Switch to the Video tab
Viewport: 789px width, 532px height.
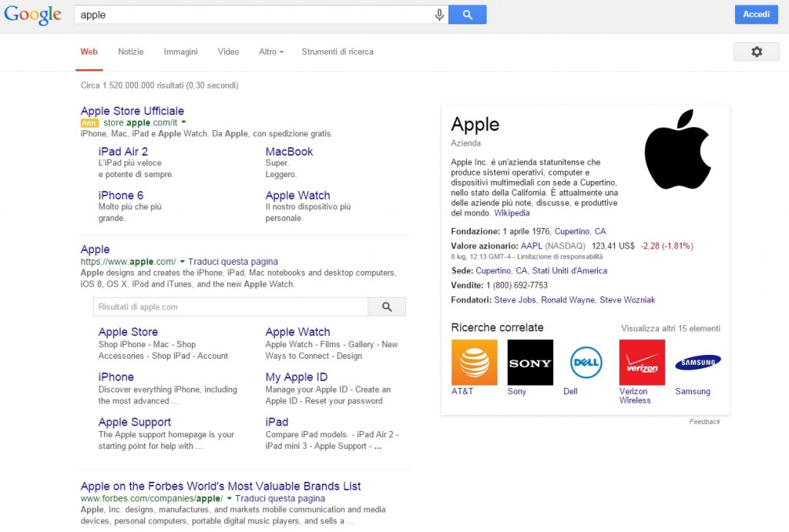(x=228, y=52)
